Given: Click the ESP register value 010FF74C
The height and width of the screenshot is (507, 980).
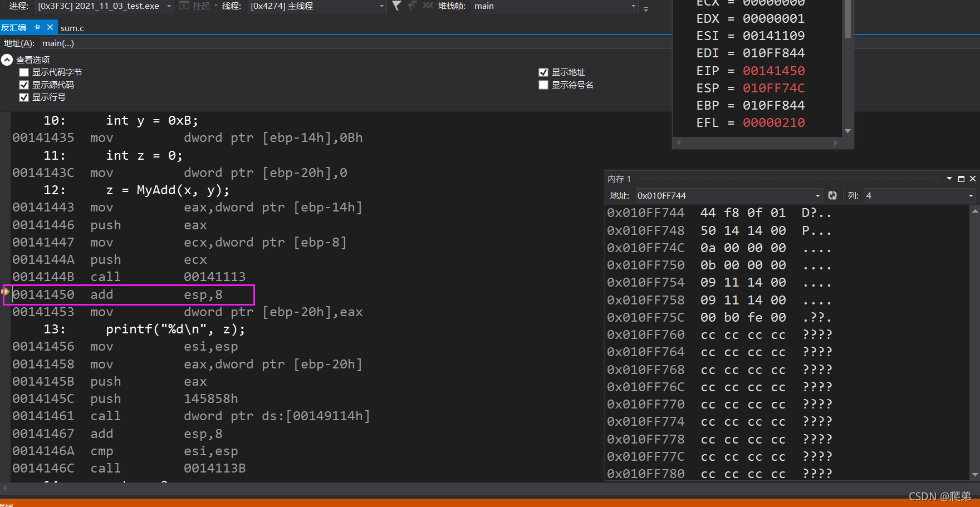Looking at the screenshot, I should click(773, 88).
